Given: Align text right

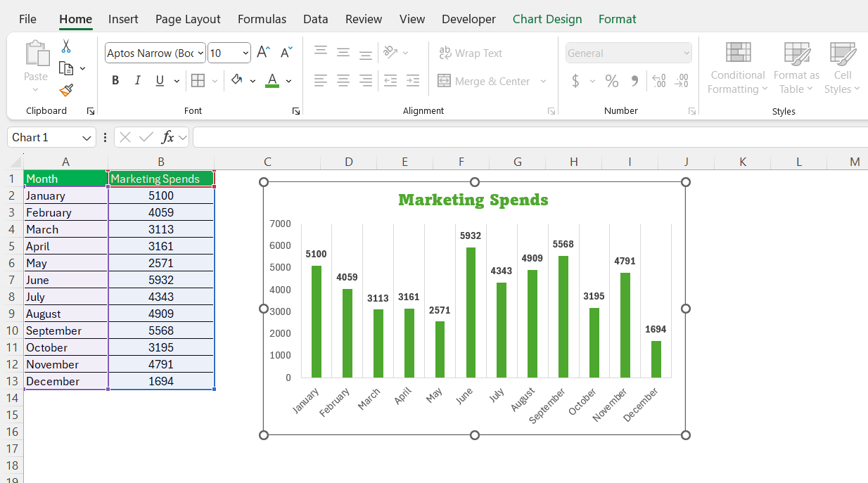Looking at the screenshot, I should pos(366,81).
